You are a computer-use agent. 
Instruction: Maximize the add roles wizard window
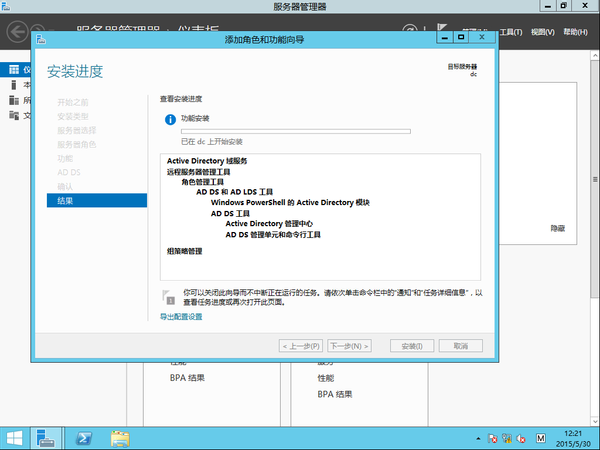point(461,38)
